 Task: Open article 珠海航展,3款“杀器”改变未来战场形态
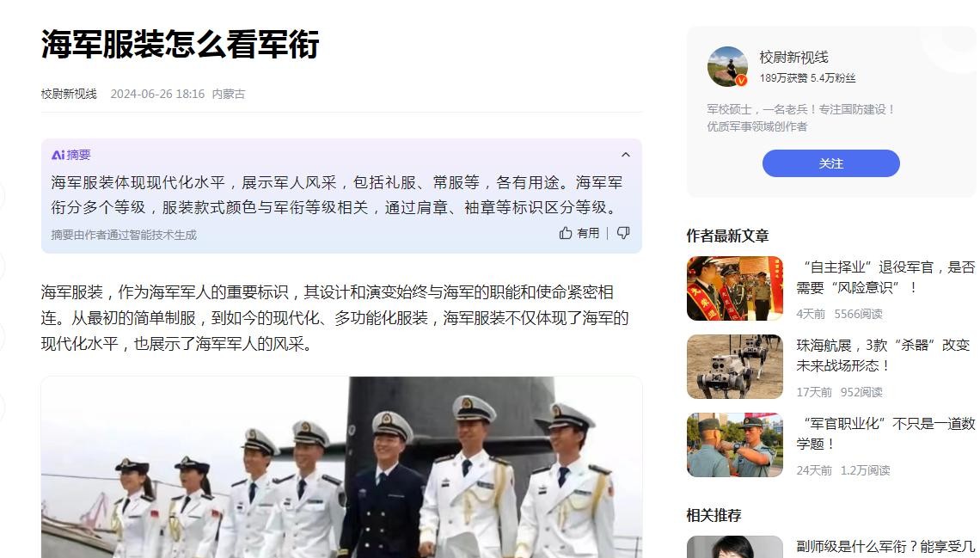[883, 355]
